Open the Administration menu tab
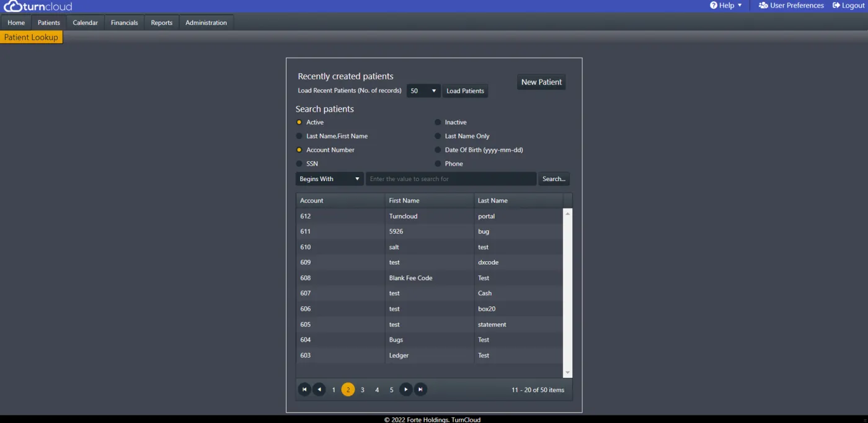The image size is (868, 423). pyautogui.click(x=206, y=23)
